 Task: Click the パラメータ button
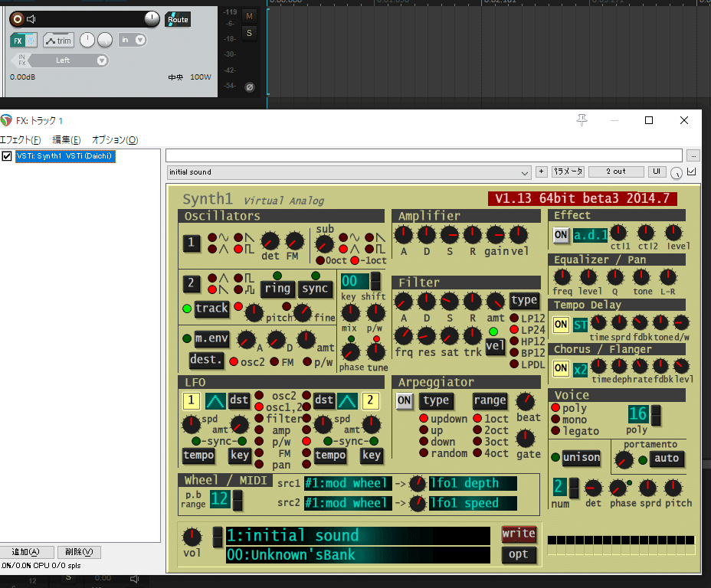coord(568,171)
